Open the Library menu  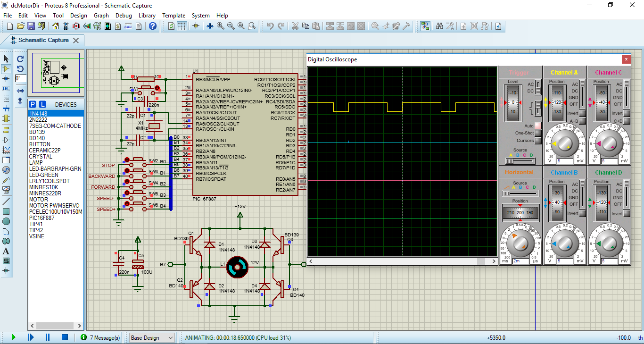point(147,15)
